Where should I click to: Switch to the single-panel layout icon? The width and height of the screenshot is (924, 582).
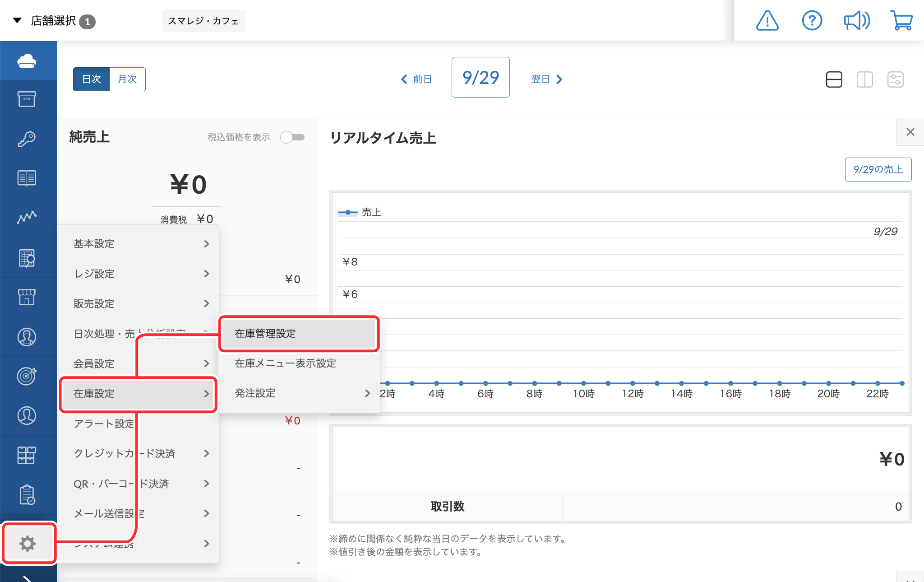pyautogui.click(x=834, y=79)
